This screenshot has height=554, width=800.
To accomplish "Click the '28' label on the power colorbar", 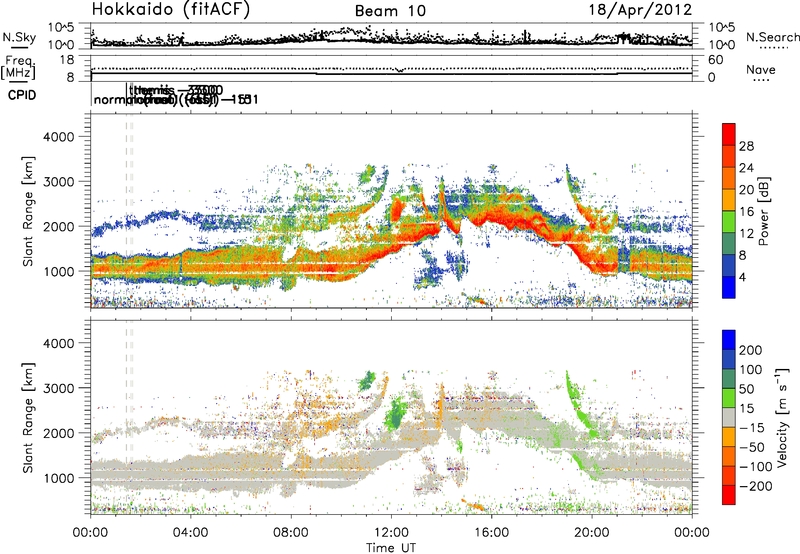I will tap(746, 146).
